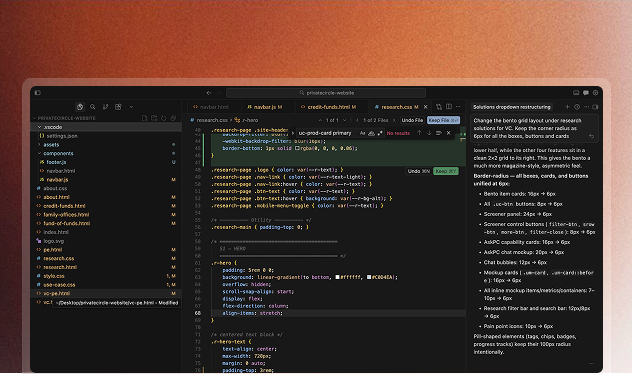Viewport: 632px width, 374px height.
Task: Open logo.svg in explorer
Action: coord(106,241)
